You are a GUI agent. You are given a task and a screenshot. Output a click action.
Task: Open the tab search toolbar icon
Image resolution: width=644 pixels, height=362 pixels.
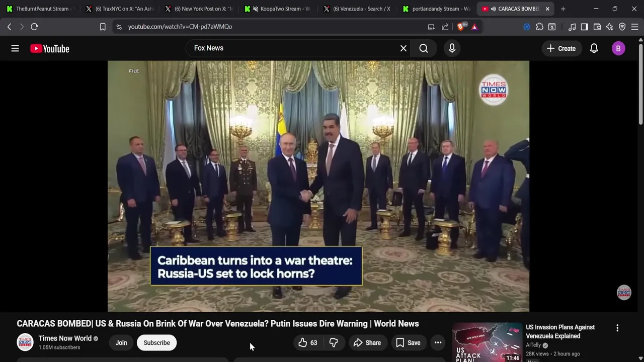[x=552, y=27]
